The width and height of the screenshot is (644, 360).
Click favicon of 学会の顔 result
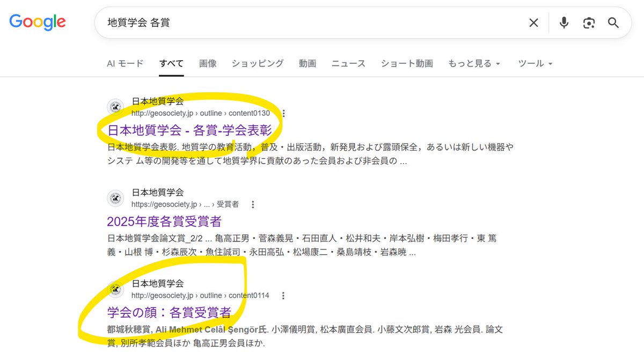coord(115,290)
